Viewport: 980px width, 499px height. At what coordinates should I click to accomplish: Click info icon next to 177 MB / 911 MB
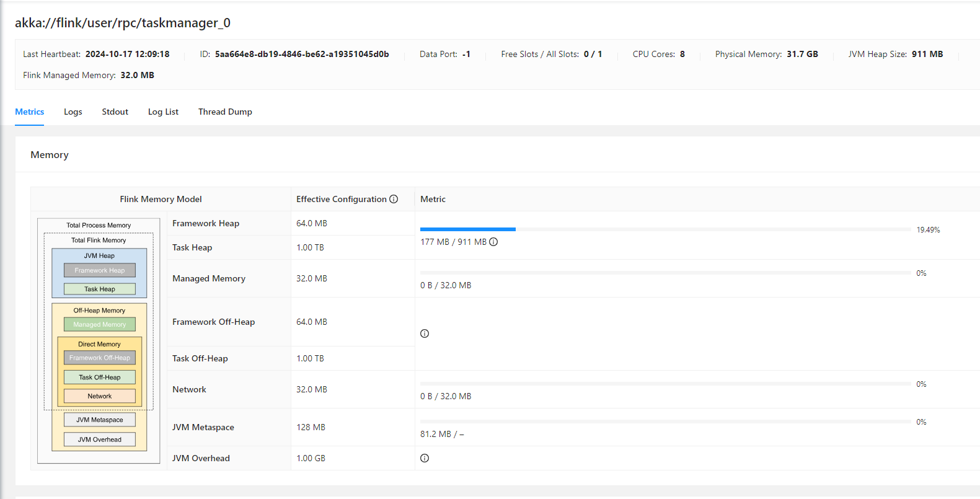[493, 242]
